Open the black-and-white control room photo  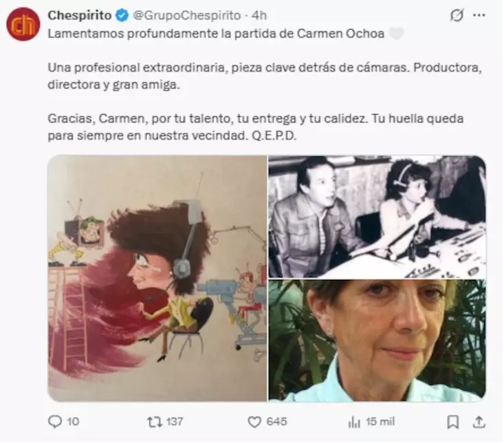[377, 217]
